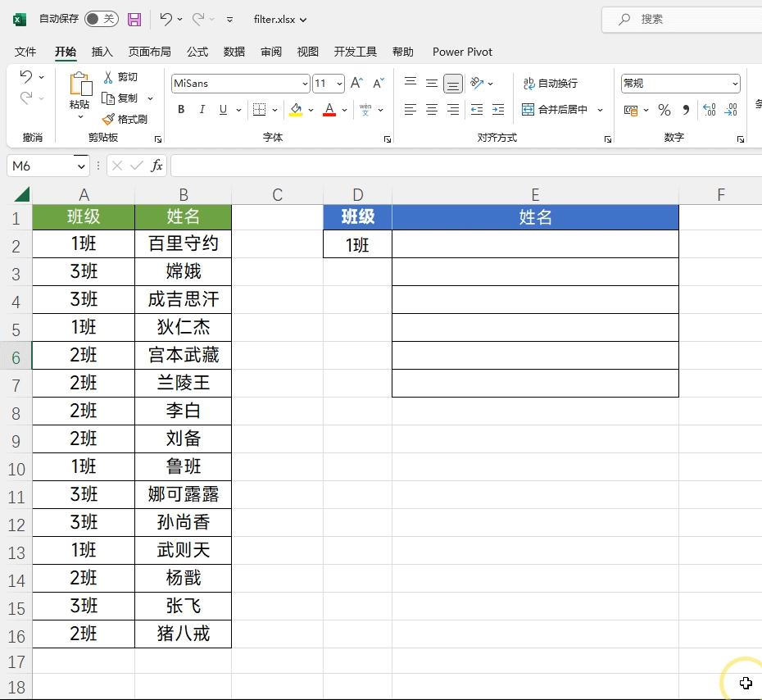The width and height of the screenshot is (762, 700).
Task: Expand the number format dropdown showing 常规
Action: click(734, 83)
